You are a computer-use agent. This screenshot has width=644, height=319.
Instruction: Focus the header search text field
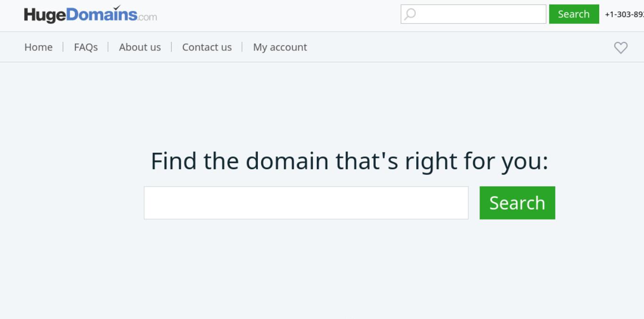(x=473, y=14)
